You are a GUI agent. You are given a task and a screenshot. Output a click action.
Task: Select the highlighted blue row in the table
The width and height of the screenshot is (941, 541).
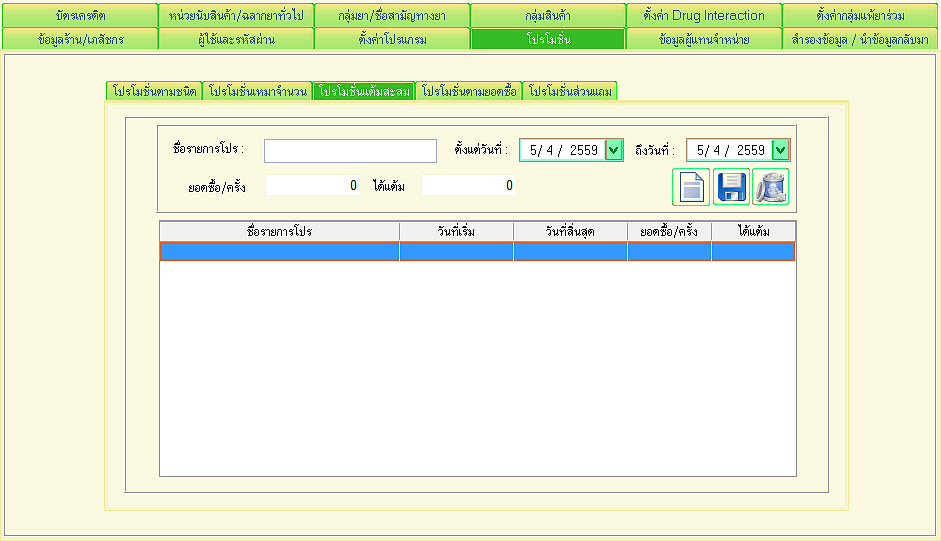(x=478, y=252)
